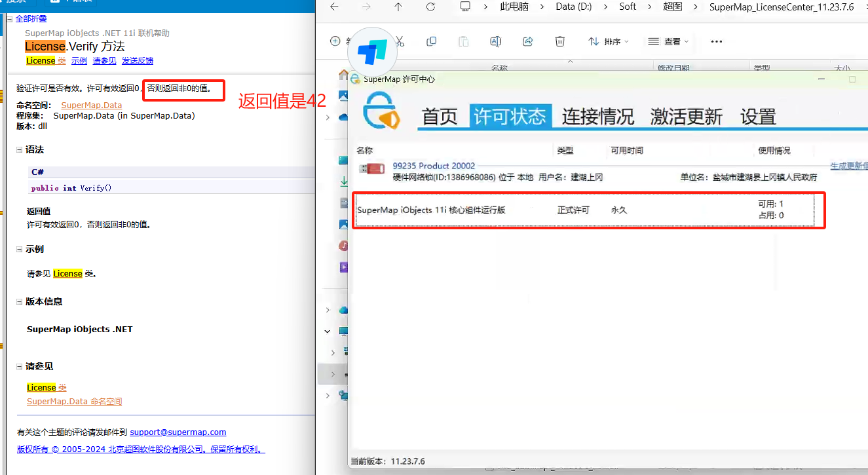Click the Copy icon in Explorer toolbar

(431, 41)
